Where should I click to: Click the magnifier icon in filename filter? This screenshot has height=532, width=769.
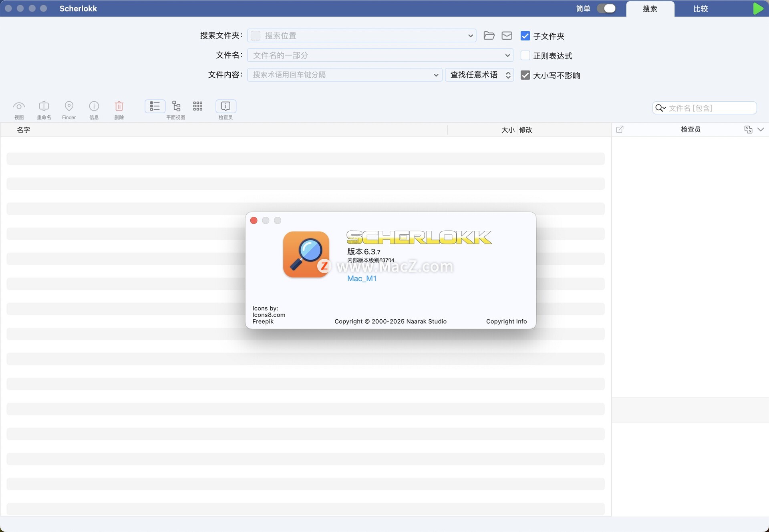pos(660,108)
